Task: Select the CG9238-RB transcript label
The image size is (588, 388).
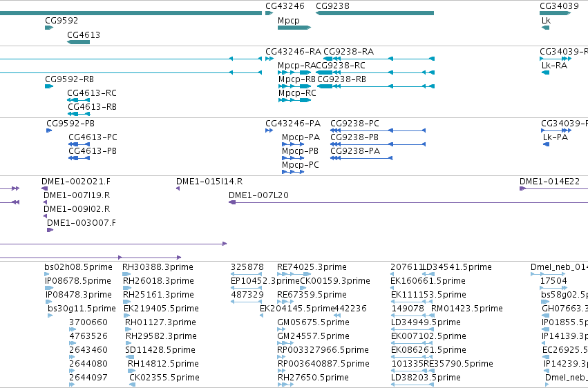Action: pos(341,79)
